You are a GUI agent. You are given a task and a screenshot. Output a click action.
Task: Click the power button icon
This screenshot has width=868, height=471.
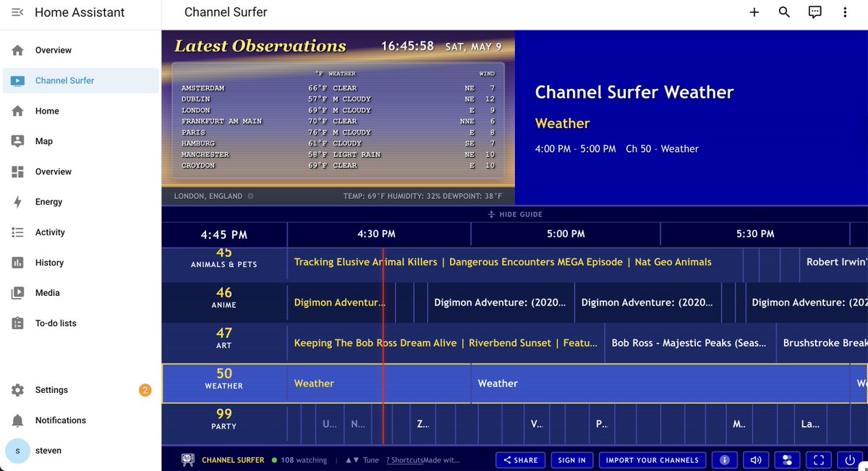tap(850, 460)
